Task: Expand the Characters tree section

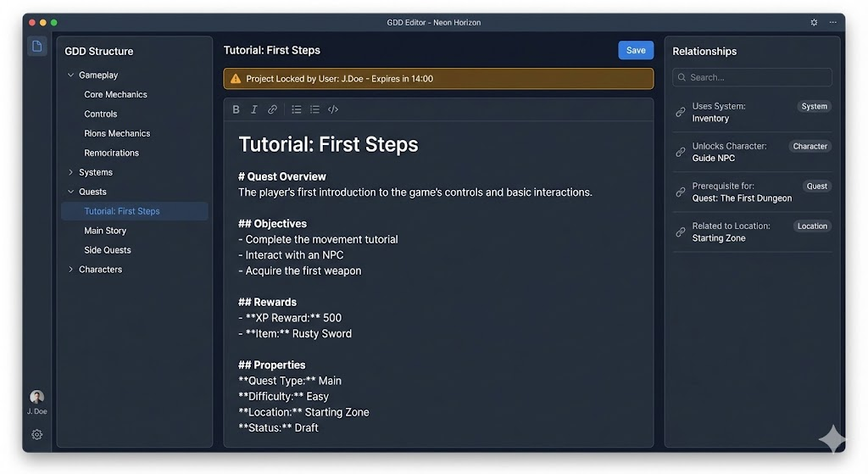Action: coord(70,270)
